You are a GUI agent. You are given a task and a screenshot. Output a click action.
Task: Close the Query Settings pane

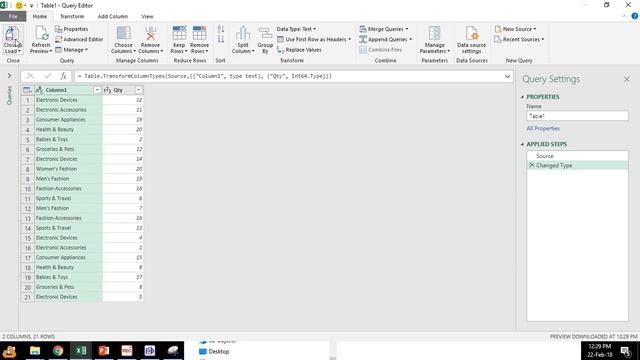coord(627,79)
